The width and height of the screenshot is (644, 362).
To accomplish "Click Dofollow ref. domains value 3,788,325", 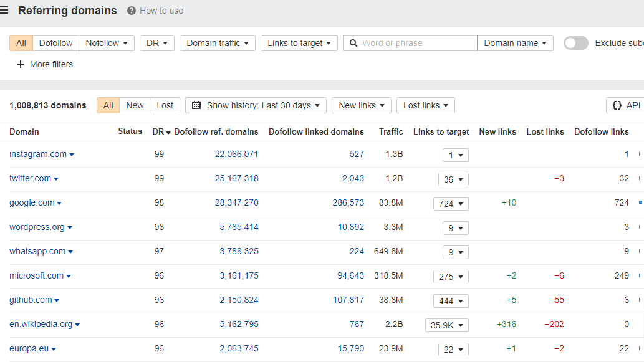I will coord(239,251).
